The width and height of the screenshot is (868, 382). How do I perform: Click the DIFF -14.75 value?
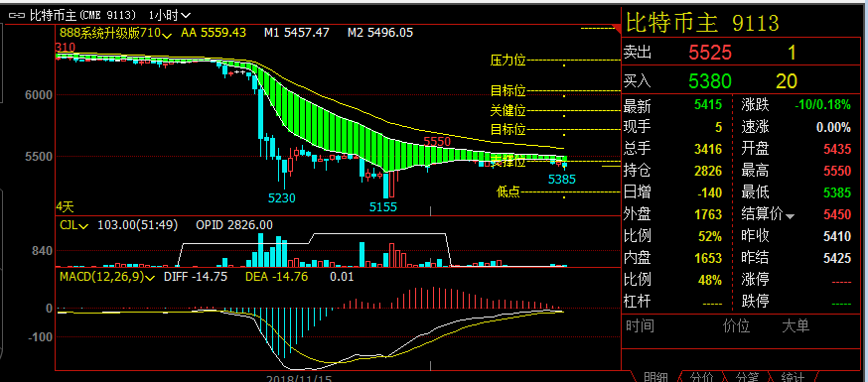pyautogui.click(x=196, y=277)
